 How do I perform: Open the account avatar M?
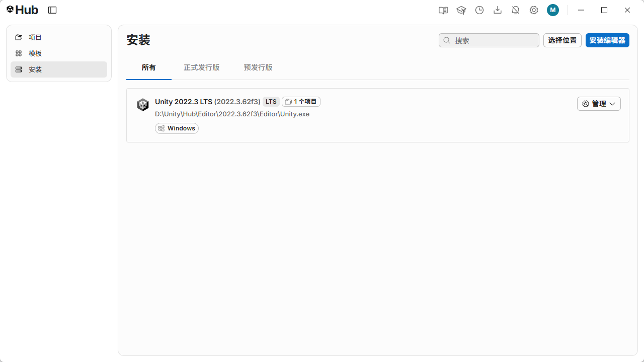pyautogui.click(x=553, y=10)
